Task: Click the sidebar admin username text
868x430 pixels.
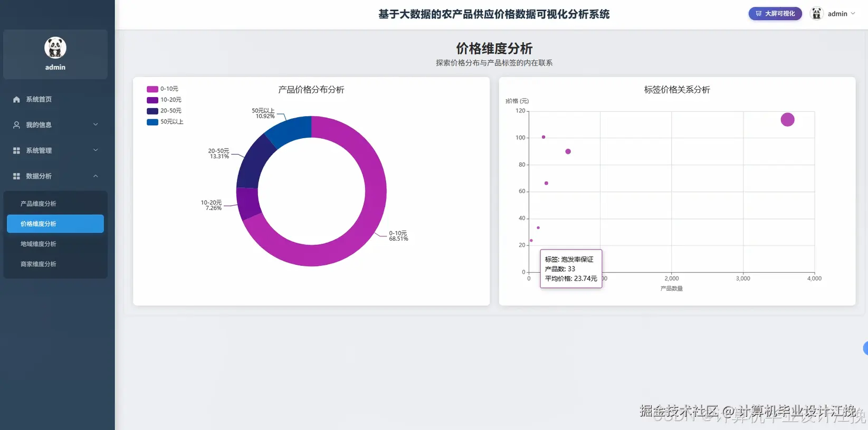Action: point(55,67)
